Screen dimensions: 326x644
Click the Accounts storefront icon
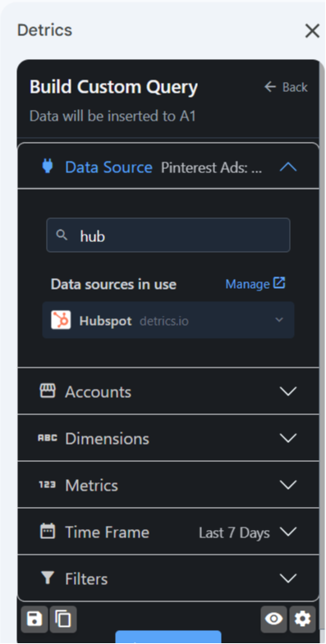coord(48,391)
